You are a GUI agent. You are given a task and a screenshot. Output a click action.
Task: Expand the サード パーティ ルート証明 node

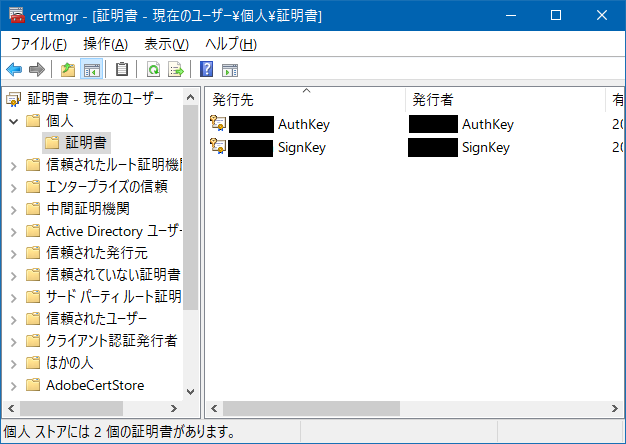click(14, 298)
